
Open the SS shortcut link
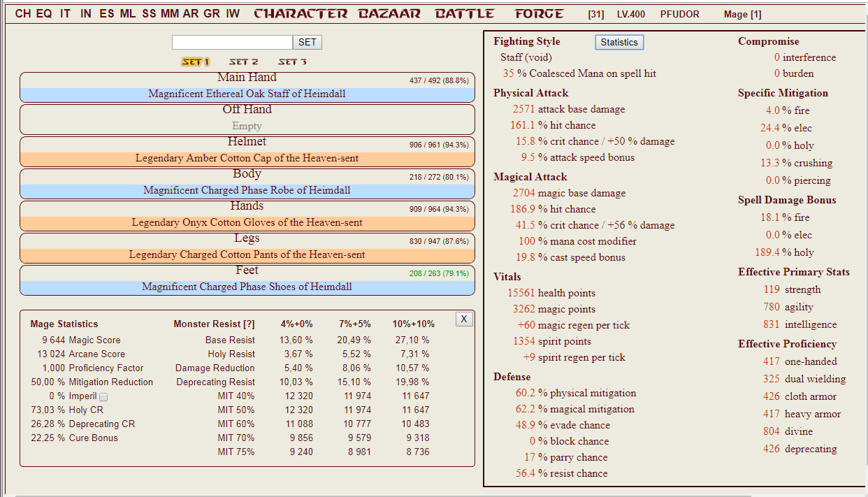149,13
